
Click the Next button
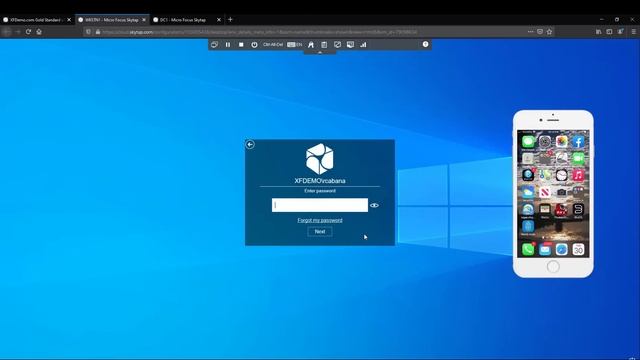(x=320, y=231)
